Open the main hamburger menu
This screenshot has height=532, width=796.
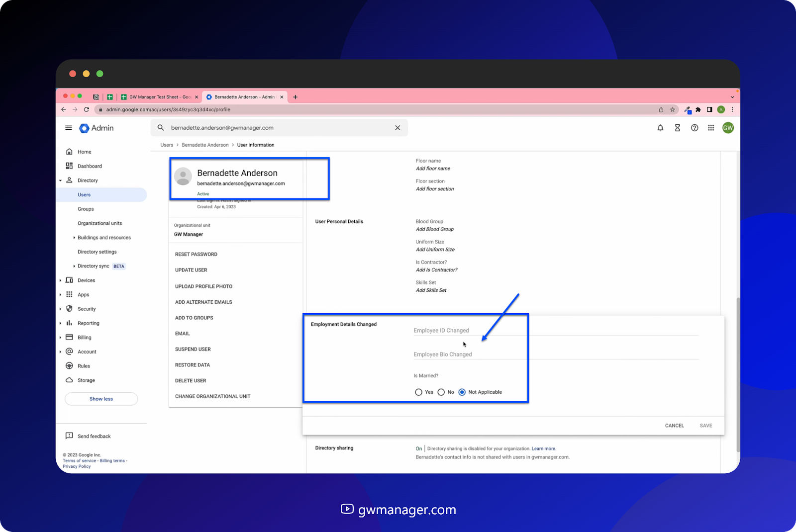[x=69, y=128]
